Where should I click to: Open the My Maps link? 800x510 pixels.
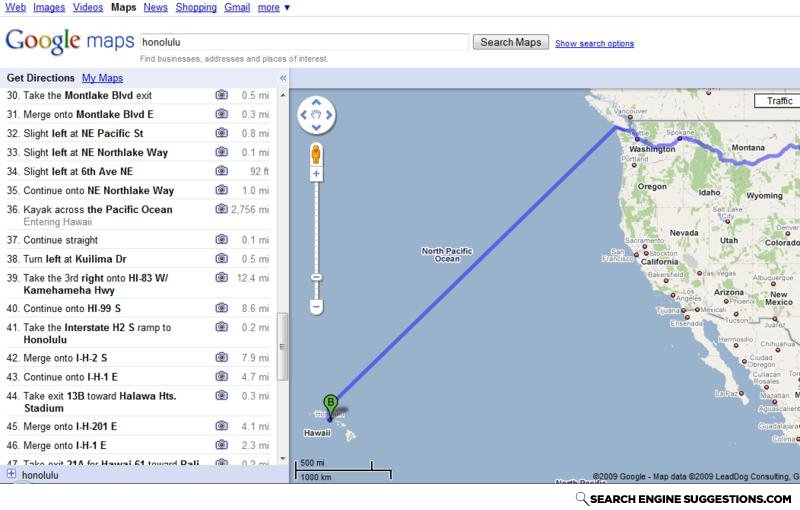tap(103, 78)
